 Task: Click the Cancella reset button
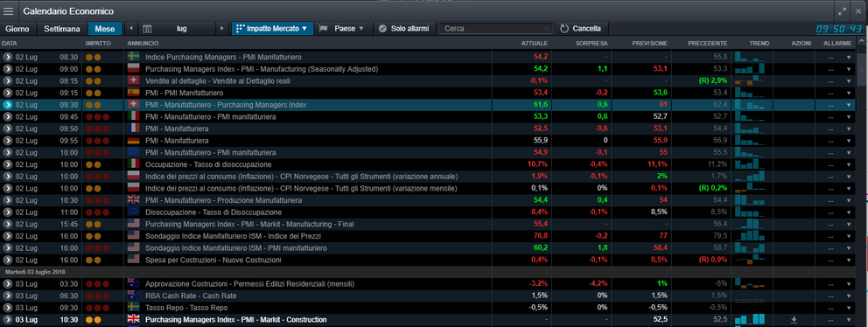[x=582, y=28]
